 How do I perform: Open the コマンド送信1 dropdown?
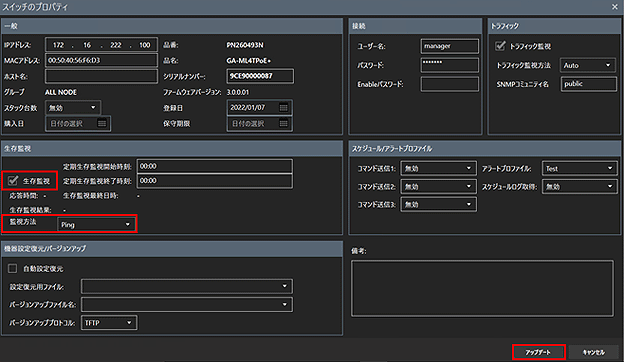tap(438, 168)
